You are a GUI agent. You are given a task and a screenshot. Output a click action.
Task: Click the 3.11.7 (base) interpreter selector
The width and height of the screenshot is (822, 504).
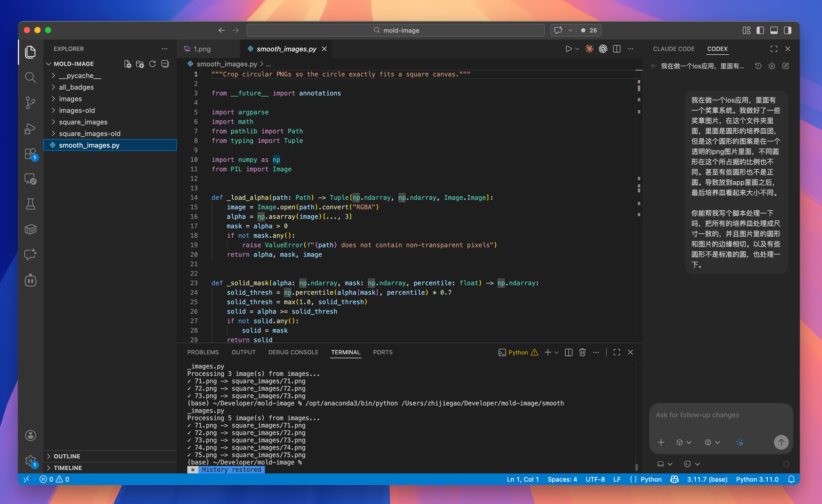[707, 479]
